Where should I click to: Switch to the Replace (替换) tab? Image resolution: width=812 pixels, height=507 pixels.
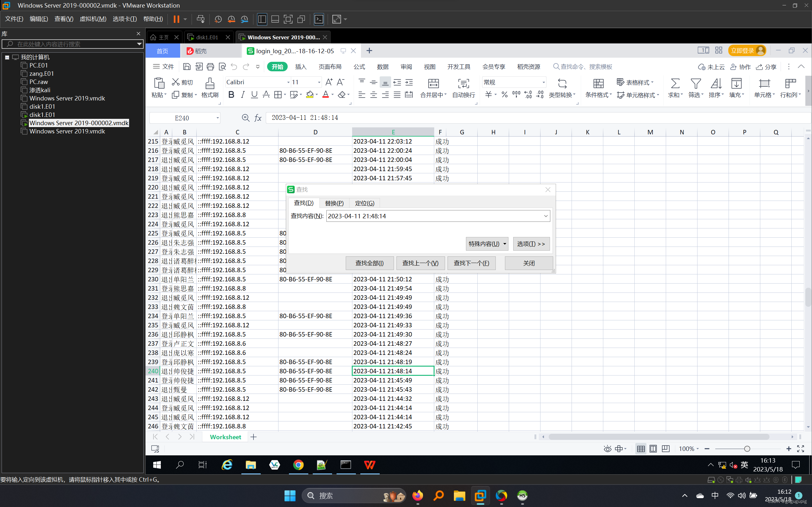click(x=334, y=203)
